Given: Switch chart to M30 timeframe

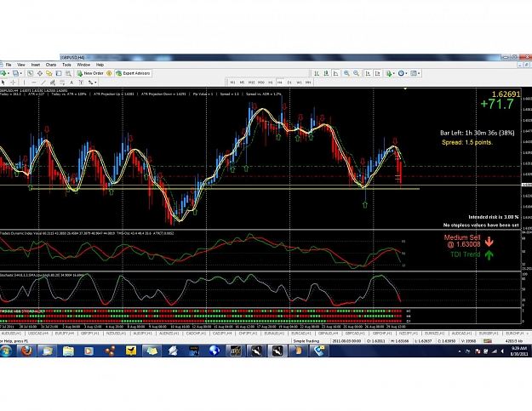Looking at the screenshot, I should click(261, 83).
